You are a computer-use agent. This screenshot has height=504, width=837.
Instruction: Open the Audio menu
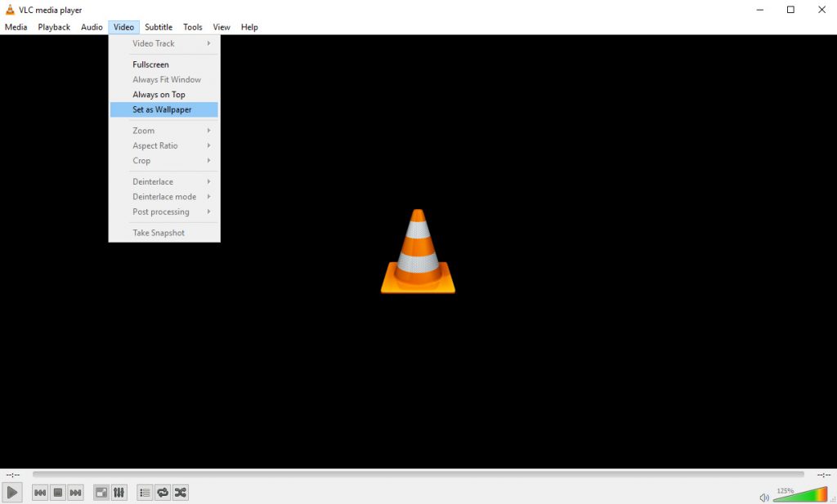(x=92, y=27)
